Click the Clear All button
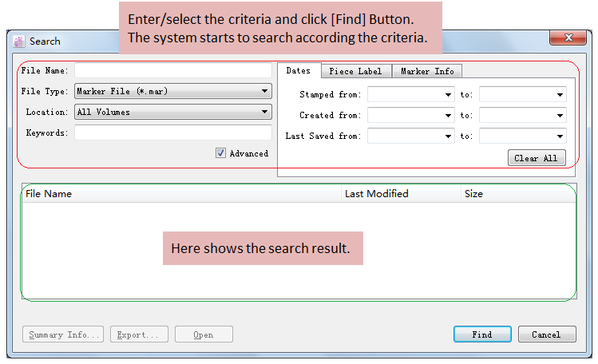 (537, 158)
